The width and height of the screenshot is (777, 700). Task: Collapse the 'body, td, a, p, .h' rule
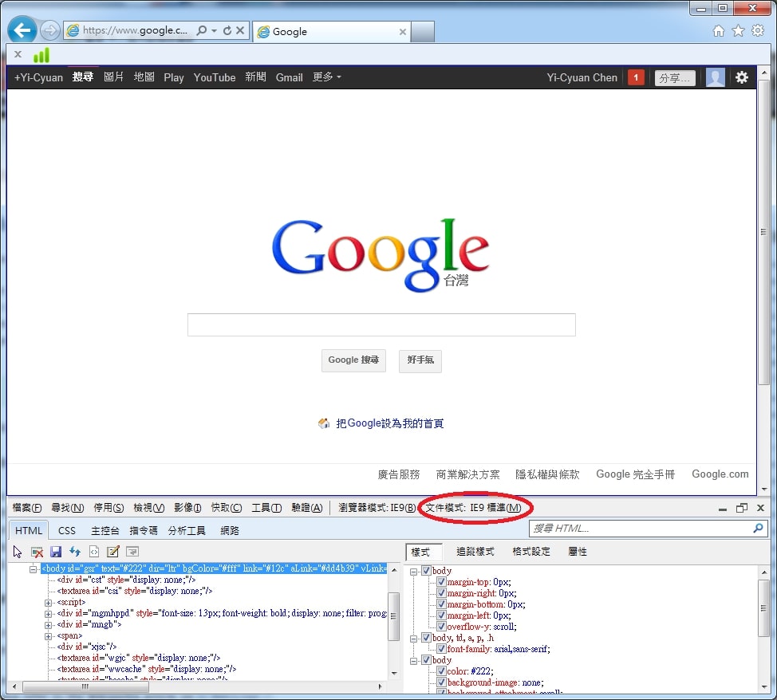click(x=414, y=638)
